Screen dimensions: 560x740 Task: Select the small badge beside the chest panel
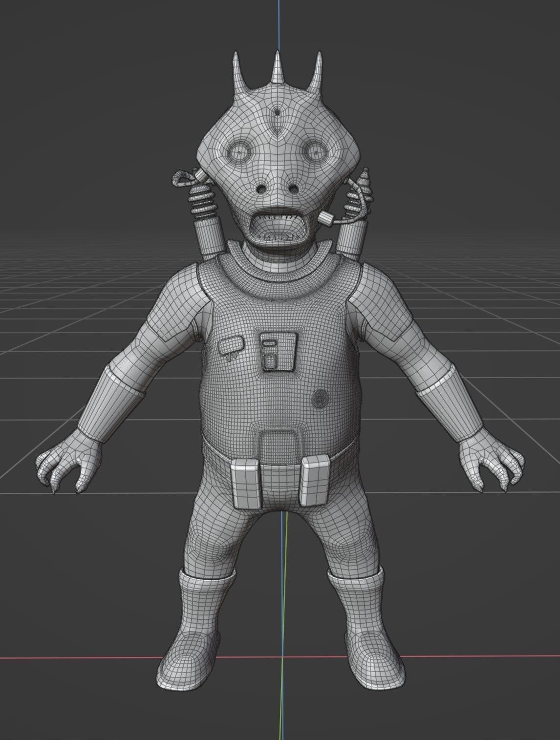click(x=231, y=346)
